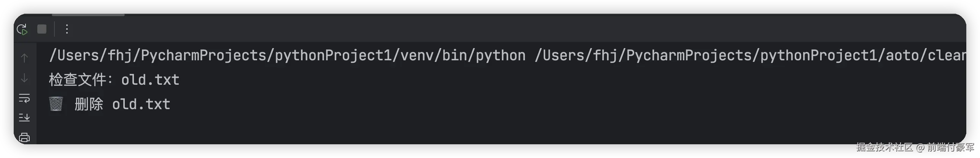Toggle Soft-Wrap for console output
Image resolution: width=980 pixels, height=158 pixels.
[x=24, y=98]
